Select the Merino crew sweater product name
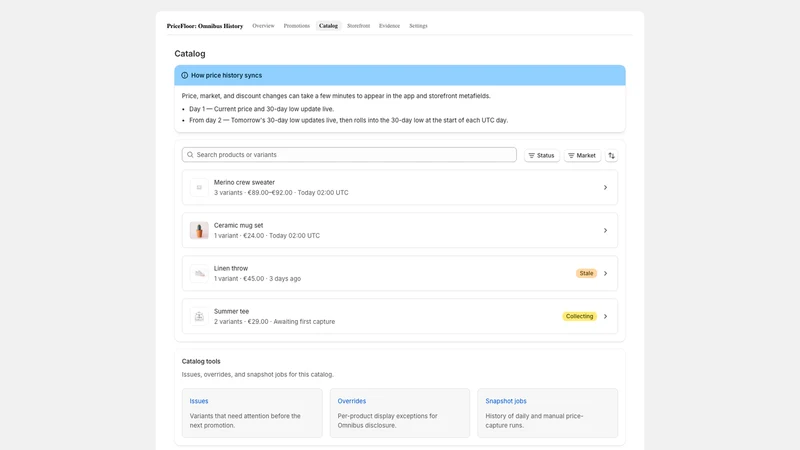Image resolution: width=800 pixels, height=450 pixels. 244,182
